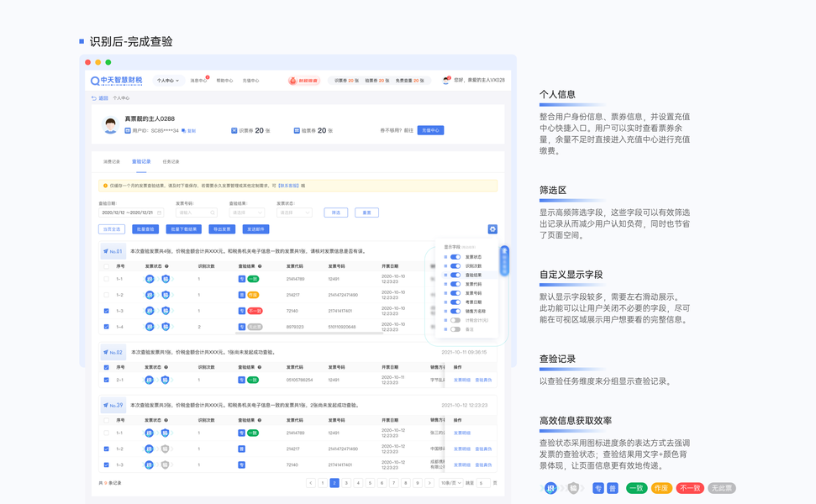Open the 联系客服 link in notice
816x504 pixels.
[x=289, y=186]
